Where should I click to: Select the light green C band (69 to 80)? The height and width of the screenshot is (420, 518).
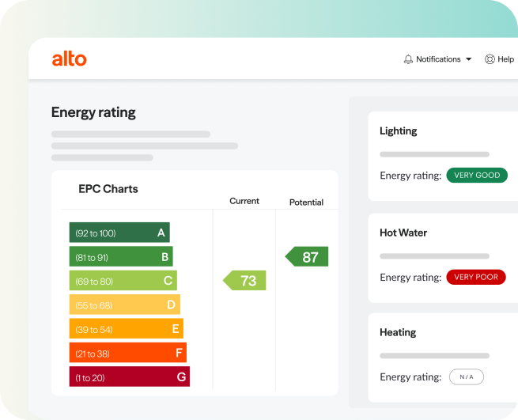coord(123,281)
